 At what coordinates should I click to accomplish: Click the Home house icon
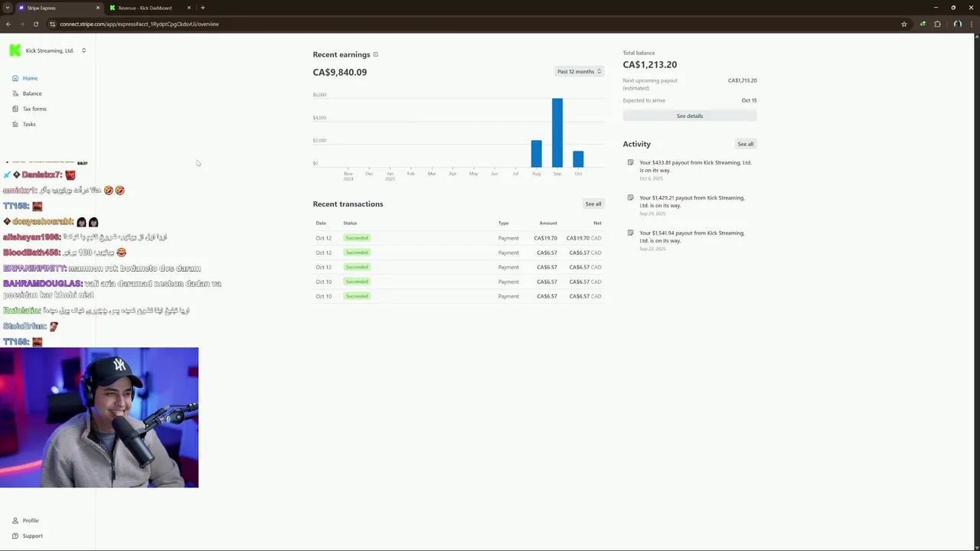[x=15, y=78]
